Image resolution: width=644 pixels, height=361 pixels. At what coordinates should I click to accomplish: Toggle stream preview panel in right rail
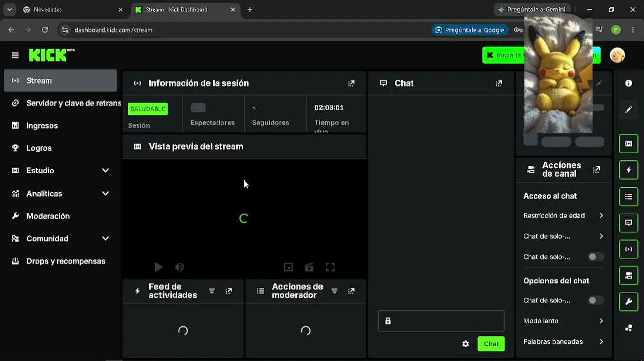(x=629, y=144)
